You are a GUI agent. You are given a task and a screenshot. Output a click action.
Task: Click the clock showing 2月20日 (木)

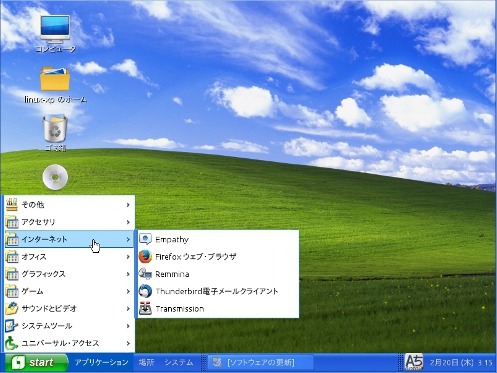(461, 362)
